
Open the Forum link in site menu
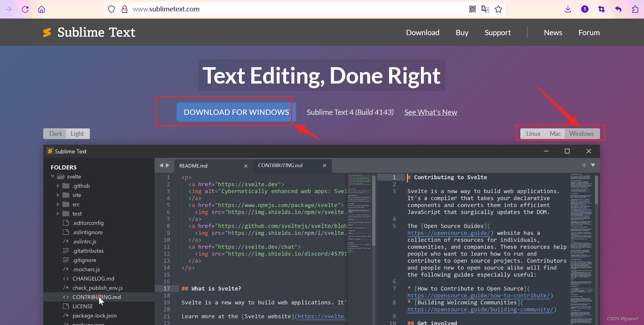[x=589, y=33]
